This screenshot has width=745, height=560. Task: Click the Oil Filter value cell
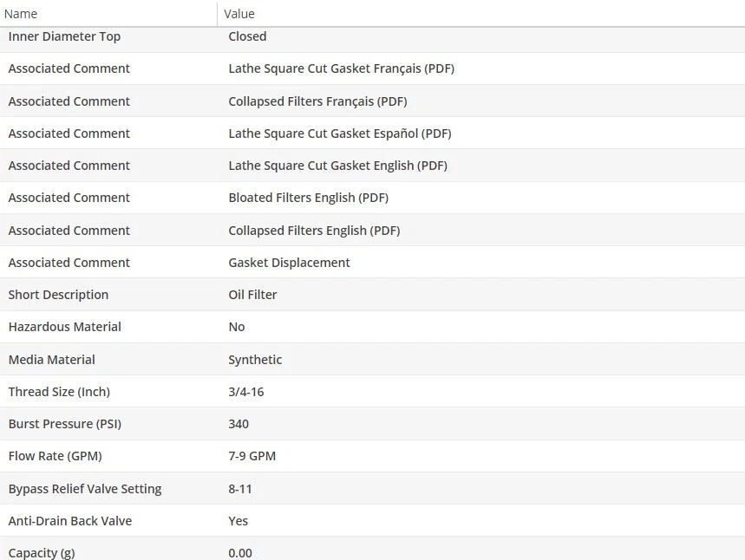coord(252,295)
